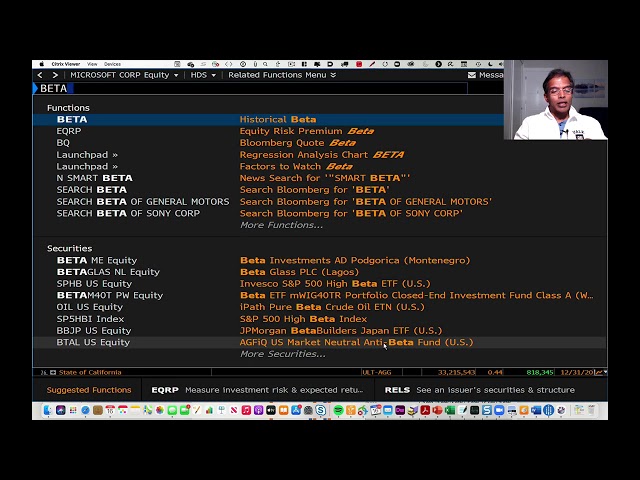Select SPHB US Equity security

coord(320,284)
